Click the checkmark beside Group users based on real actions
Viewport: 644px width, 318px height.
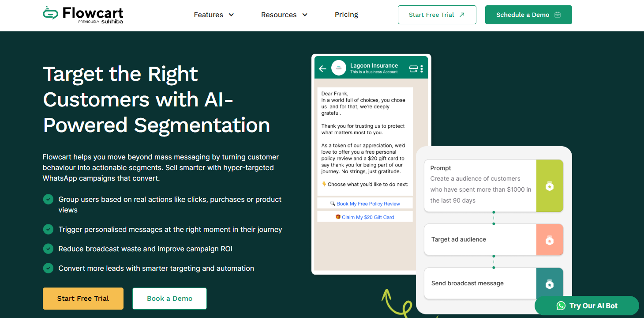[48, 200]
